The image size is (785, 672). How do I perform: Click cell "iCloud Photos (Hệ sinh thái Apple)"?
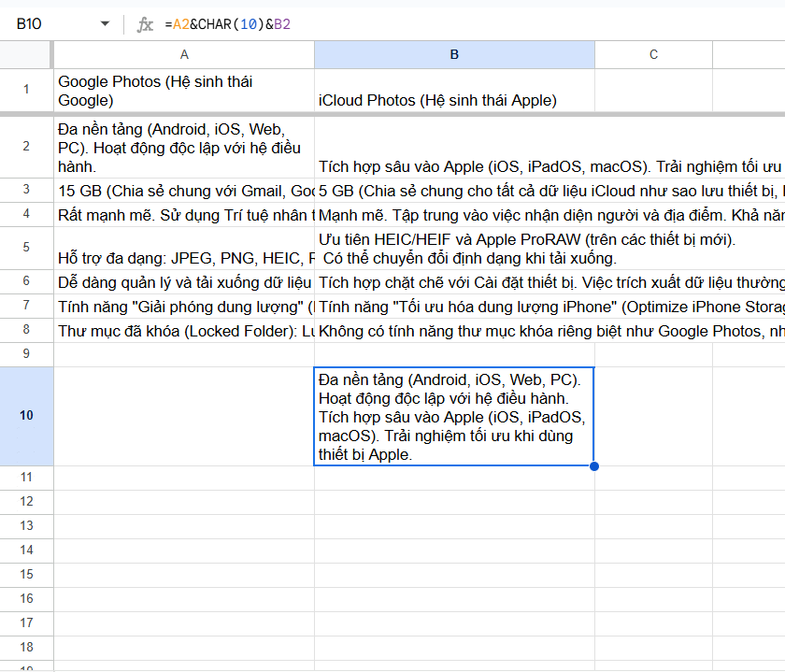coord(454,91)
